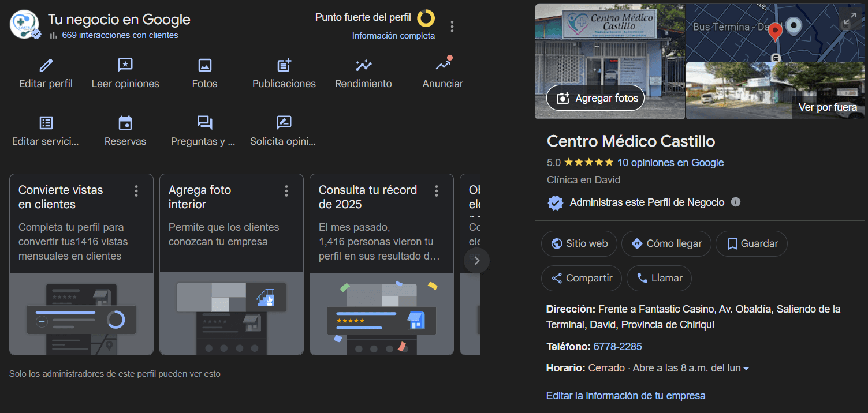Open the Editar perfil pencil icon
The image size is (868, 413).
click(x=46, y=65)
